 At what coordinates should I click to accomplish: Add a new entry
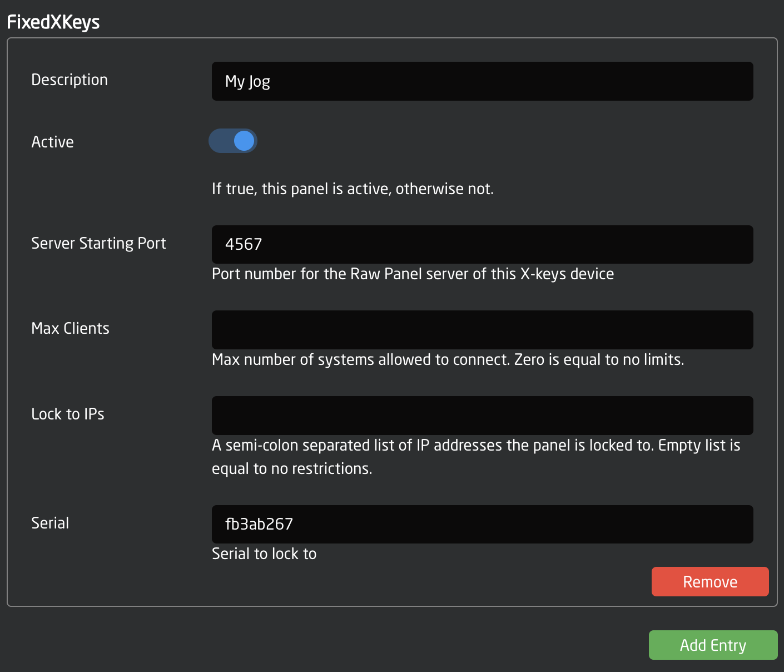click(x=713, y=645)
